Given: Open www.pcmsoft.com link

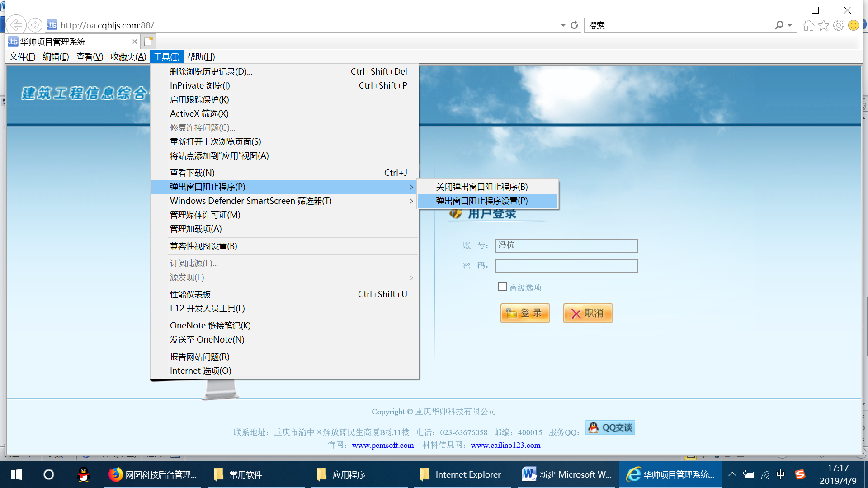Looking at the screenshot, I should click(383, 445).
